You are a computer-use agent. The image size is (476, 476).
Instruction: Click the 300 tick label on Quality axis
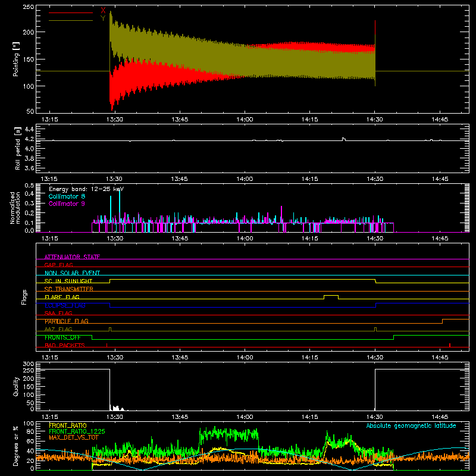coord(29,364)
